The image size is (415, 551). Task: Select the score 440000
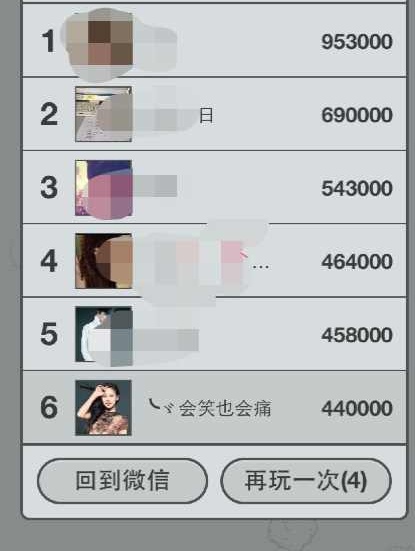(357, 408)
